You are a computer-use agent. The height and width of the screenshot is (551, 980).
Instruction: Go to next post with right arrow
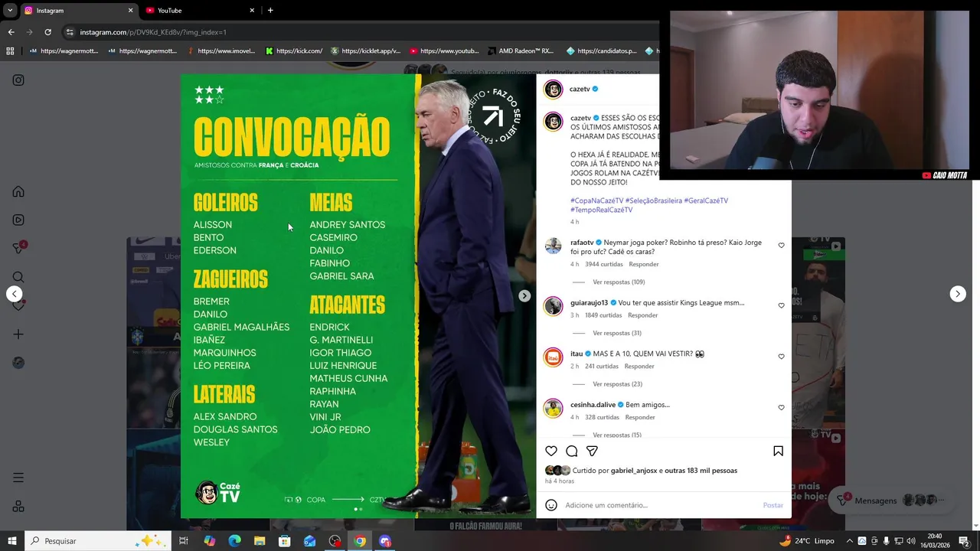point(958,294)
